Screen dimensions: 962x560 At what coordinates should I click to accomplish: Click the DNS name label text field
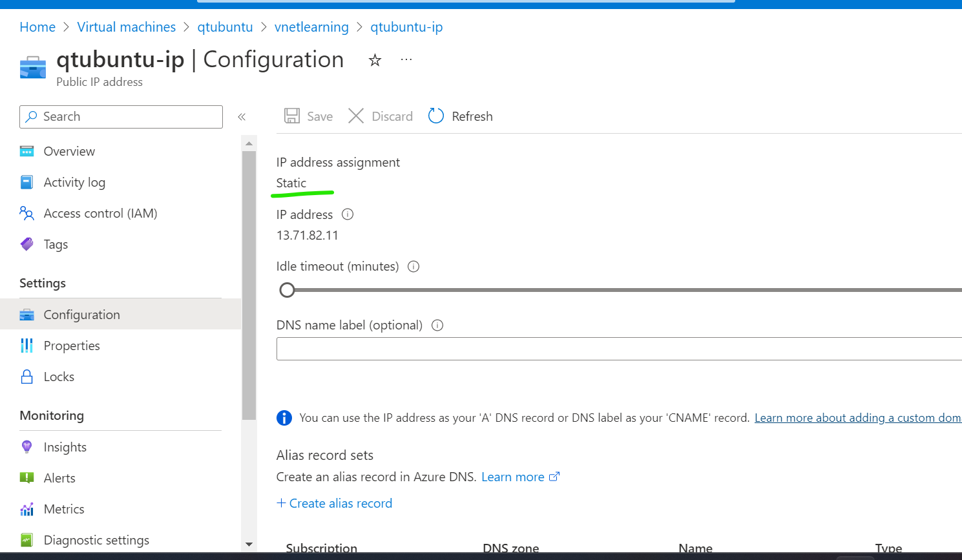[614, 349]
